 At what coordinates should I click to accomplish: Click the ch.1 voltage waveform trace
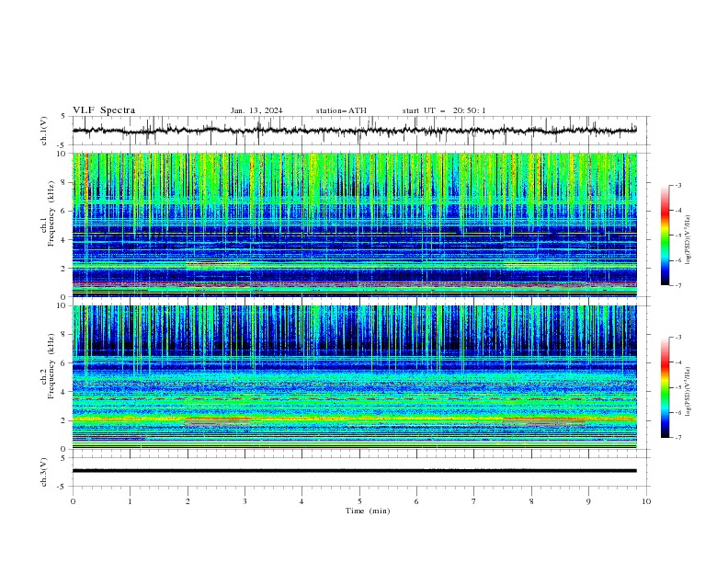(x=354, y=131)
